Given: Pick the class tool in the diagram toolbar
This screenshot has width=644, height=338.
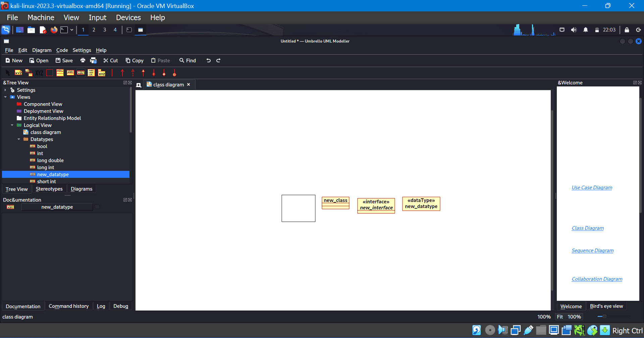Looking at the screenshot, I should pyautogui.click(x=60, y=73).
